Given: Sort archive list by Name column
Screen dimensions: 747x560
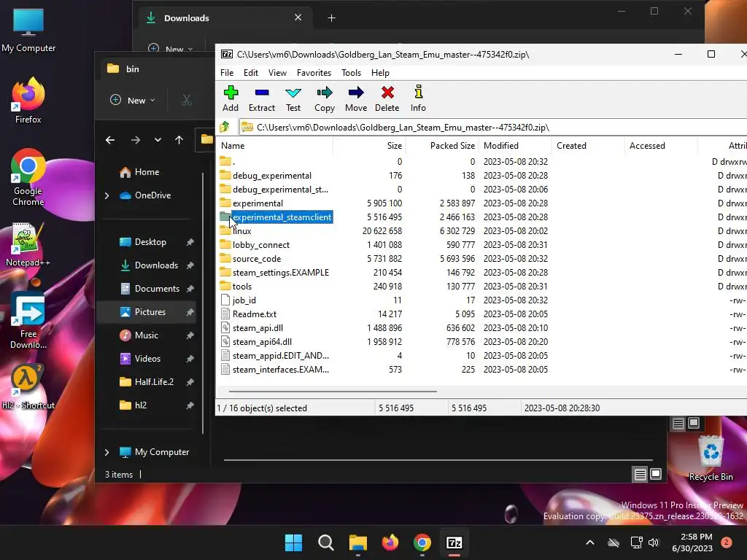Looking at the screenshot, I should click(x=275, y=146).
